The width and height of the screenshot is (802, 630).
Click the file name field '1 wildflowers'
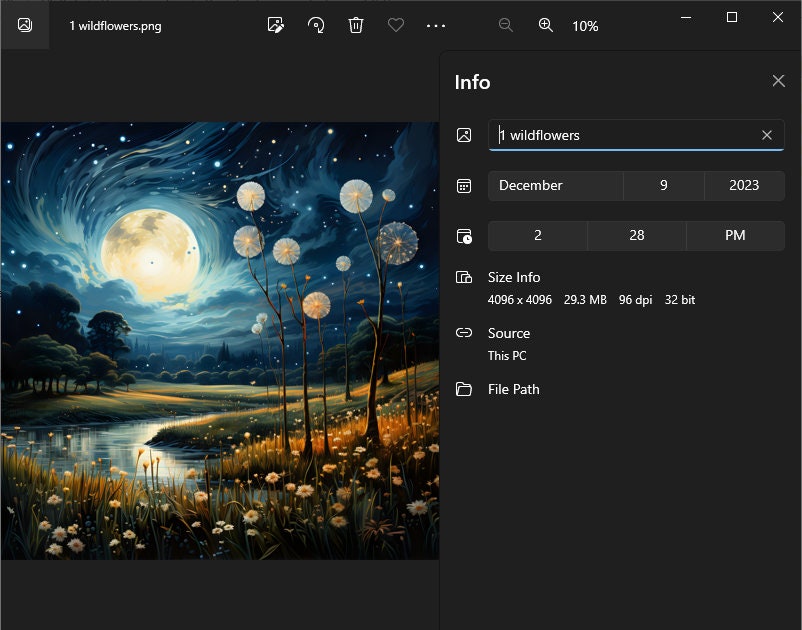(636, 135)
